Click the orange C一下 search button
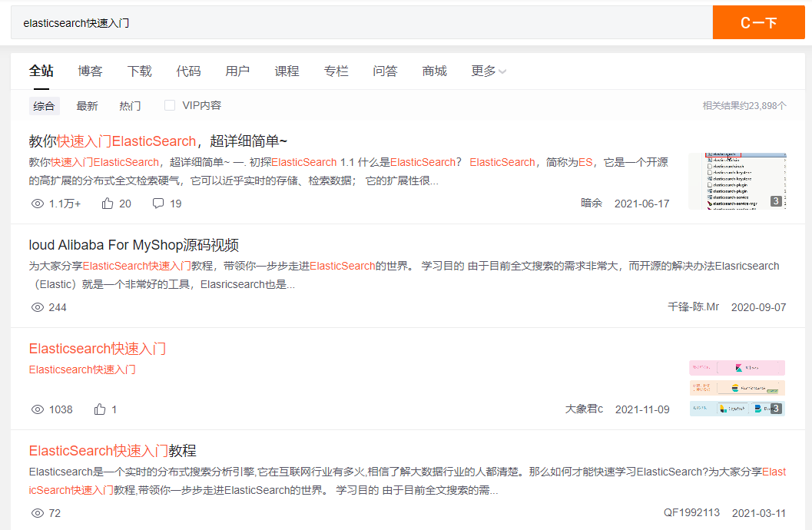Viewport: 812px width, 530px height. click(x=759, y=23)
